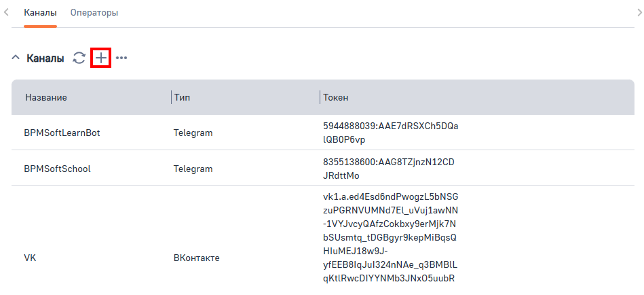Click the ВКонтакте type cell
644x295 pixels.
pyautogui.click(x=197, y=258)
